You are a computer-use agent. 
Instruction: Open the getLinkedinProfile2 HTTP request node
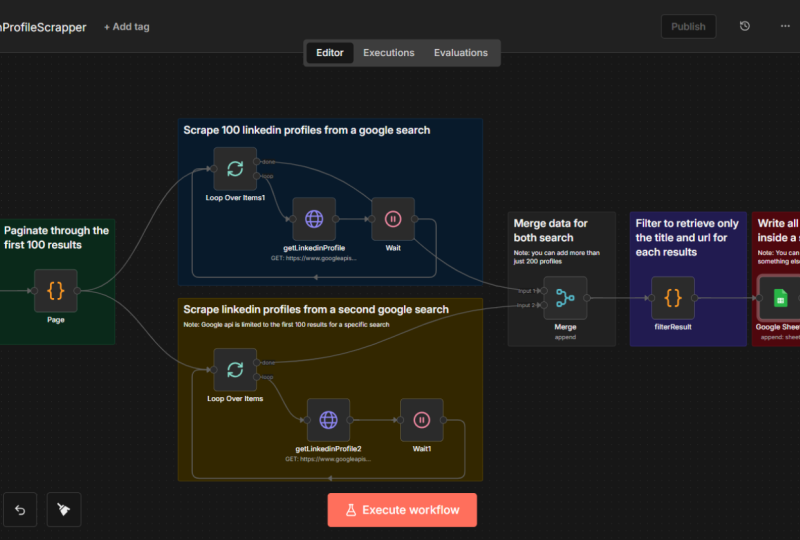(328, 420)
